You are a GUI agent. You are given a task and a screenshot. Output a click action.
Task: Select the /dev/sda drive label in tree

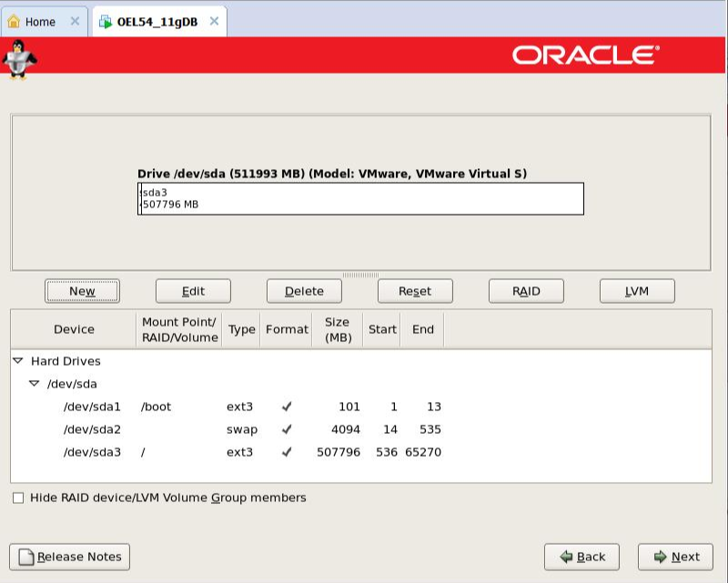(72, 384)
